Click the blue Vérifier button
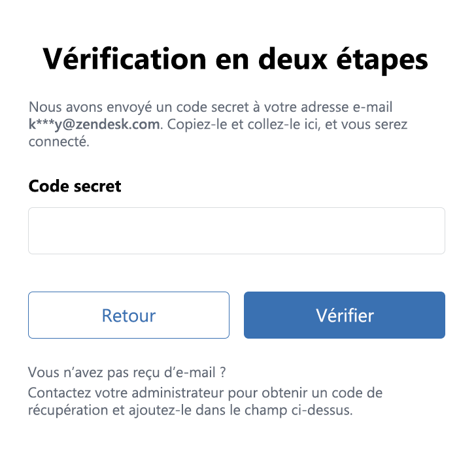 pyautogui.click(x=345, y=315)
